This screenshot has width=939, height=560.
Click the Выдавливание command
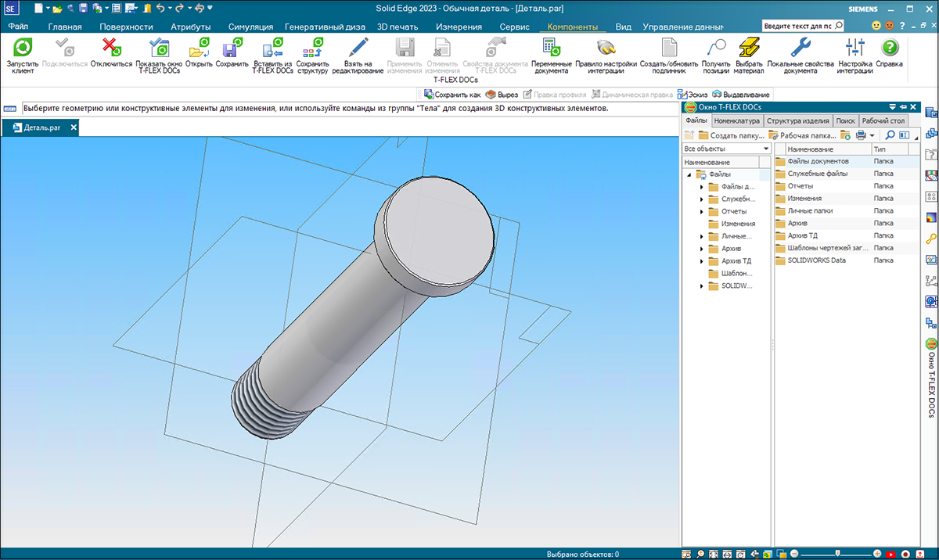pyautogui.click(x=740, y=94)
